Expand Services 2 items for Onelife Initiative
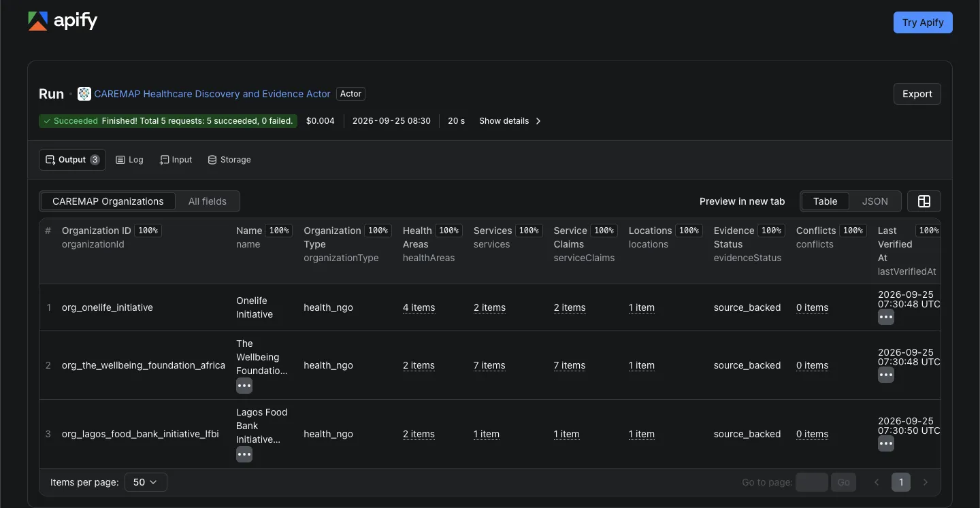Image resolution: width=980 pixels, height=508 pixels. coord(489,307)
